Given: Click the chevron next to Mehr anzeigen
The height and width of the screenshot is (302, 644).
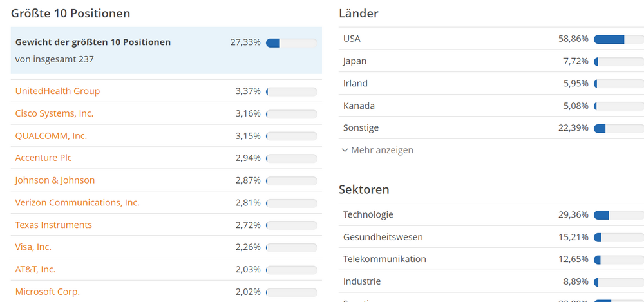Looking at the screenshot, I should 345,150.
